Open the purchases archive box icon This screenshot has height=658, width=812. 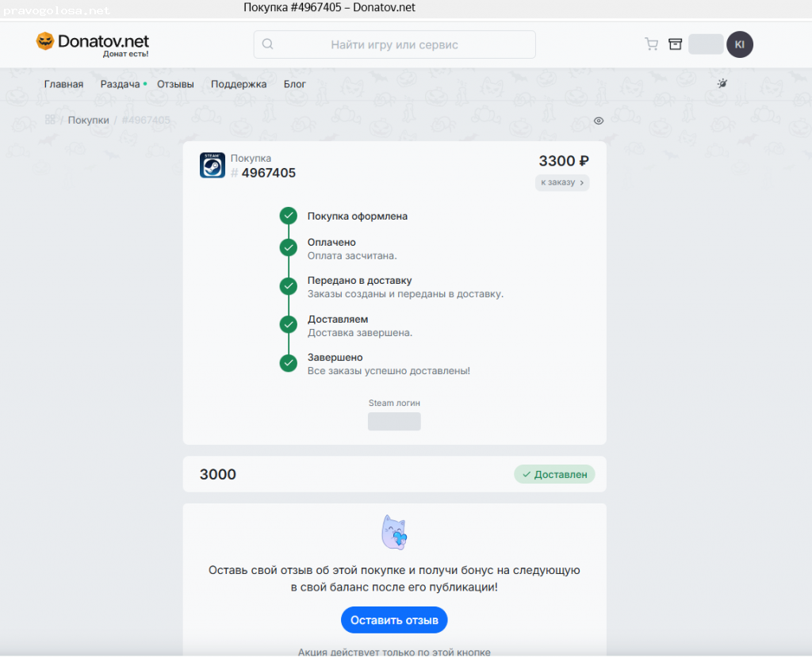(675, 44)
